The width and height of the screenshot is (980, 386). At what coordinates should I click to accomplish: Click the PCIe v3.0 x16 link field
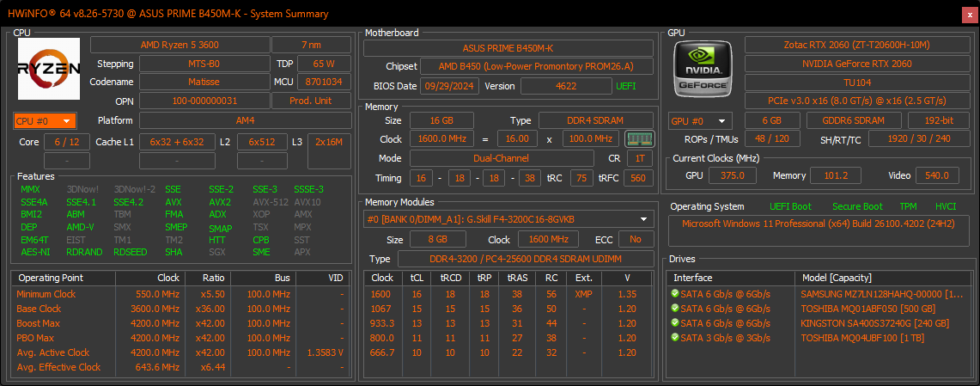857,101
